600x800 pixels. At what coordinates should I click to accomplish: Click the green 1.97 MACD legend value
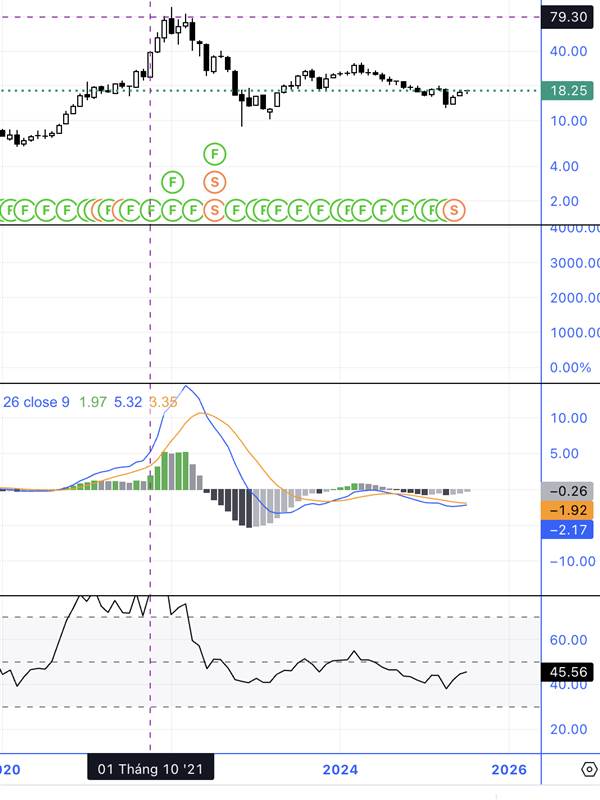(93, 402)
